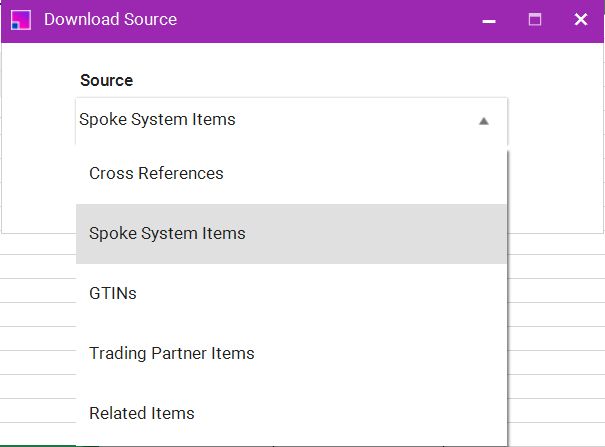Minimize the Download Source window
The image size is (605, 447).
click(489, 20)
